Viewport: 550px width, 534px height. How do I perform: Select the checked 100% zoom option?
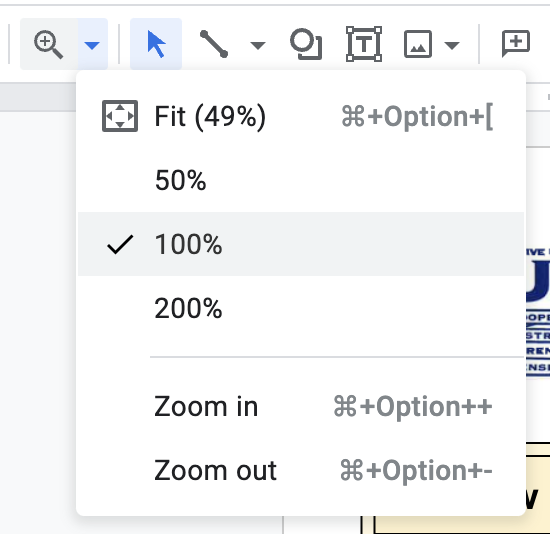pos(301,244)
